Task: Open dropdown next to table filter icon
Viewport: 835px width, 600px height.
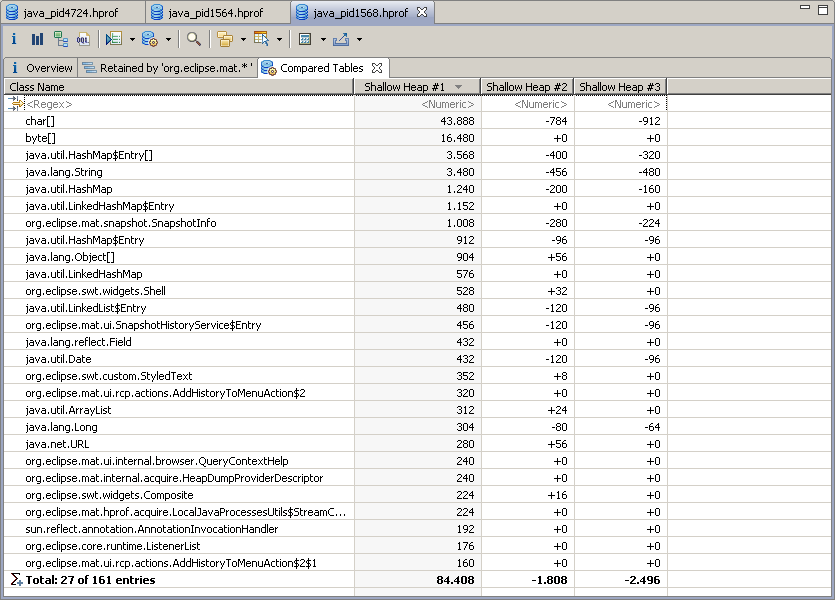Action: tap(279, 39)
